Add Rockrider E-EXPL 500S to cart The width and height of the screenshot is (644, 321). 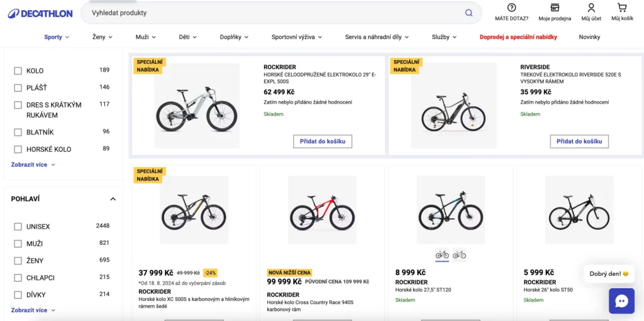pyautogui.click(x=323, y=141)
